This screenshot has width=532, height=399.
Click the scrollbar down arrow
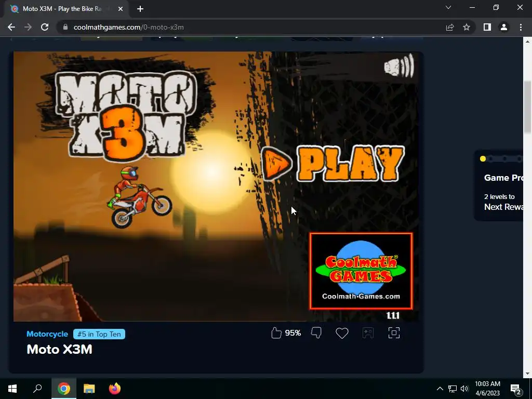click(527, 374)
